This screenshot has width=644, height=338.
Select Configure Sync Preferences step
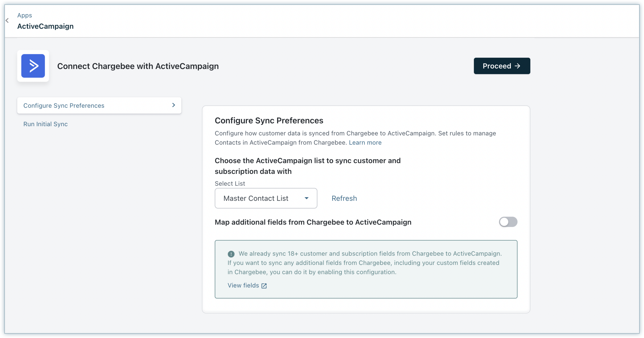(64, 105)
